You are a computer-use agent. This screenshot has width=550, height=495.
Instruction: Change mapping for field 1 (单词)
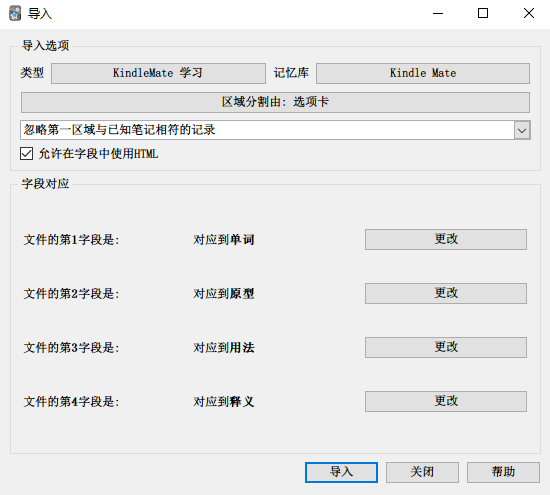pyautogui.click(x=446, y=240)
